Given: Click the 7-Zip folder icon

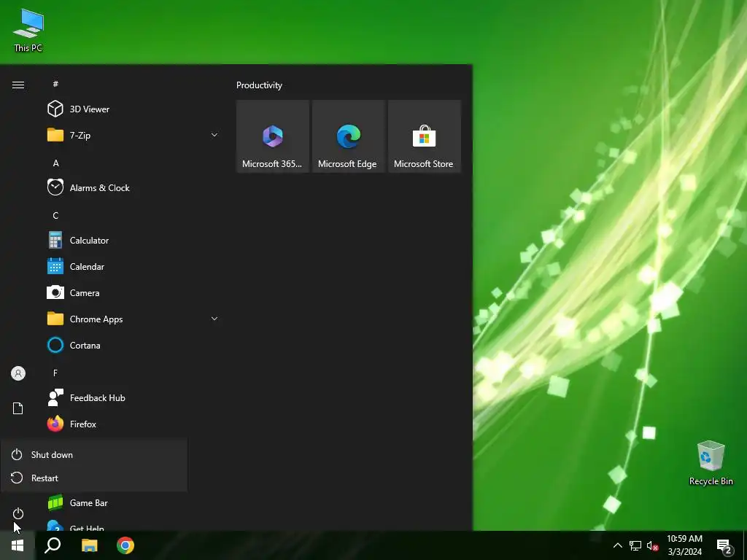Looking at the screenshot, I should click(55, 135).
